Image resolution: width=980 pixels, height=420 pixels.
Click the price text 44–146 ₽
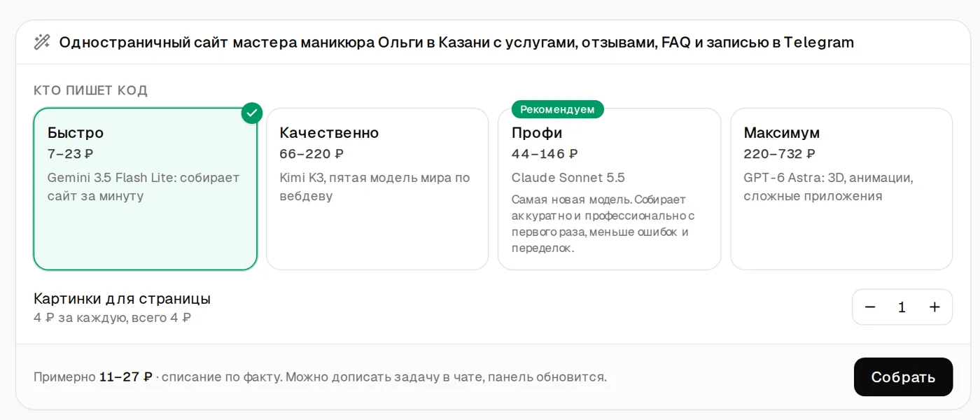coord(545,154)
